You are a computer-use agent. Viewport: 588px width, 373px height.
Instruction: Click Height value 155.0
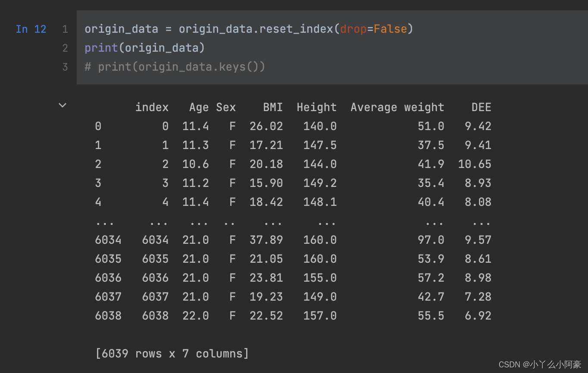(x=320, y=278)
